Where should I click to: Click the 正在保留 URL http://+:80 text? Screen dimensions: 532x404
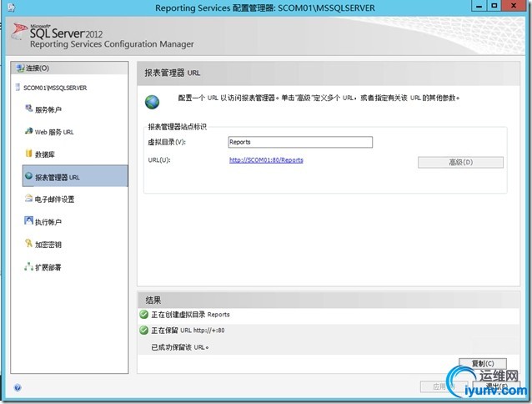coord(188,330)
